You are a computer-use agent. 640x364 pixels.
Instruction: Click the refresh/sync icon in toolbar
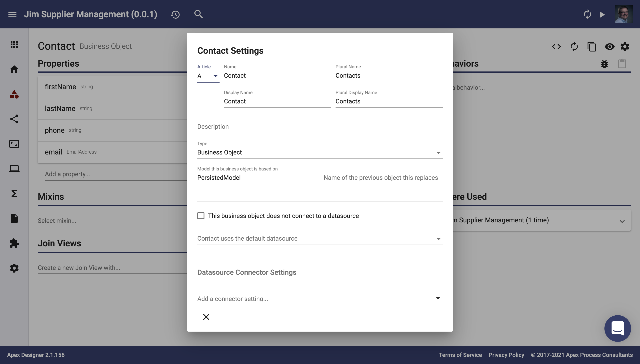coord(574,46)
